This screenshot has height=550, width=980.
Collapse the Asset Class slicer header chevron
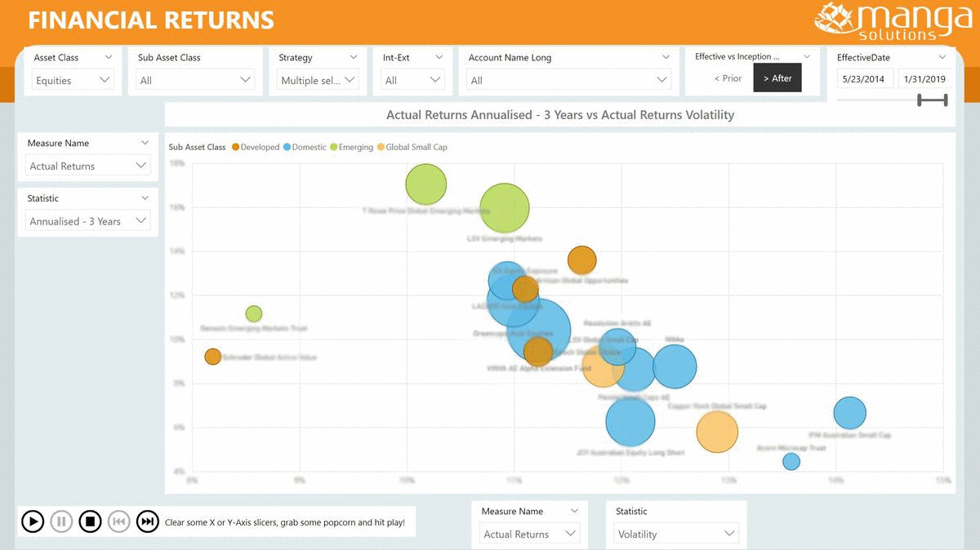109,57
